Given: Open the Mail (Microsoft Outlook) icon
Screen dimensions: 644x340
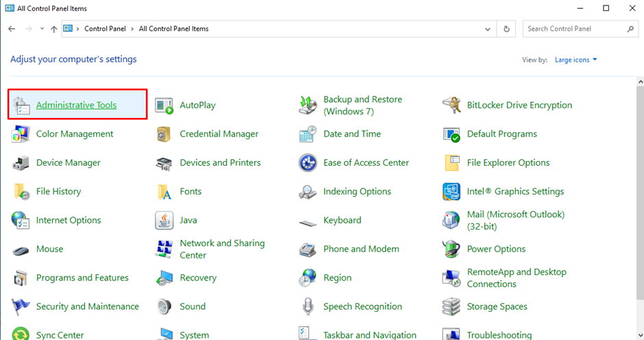Looking at the screenshot, I should [x=451, y=220].
